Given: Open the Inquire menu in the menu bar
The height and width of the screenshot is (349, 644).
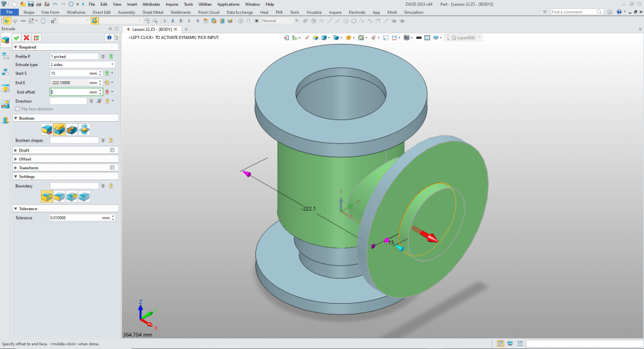Looking at the screenshot, I should (x=172, y=4).
